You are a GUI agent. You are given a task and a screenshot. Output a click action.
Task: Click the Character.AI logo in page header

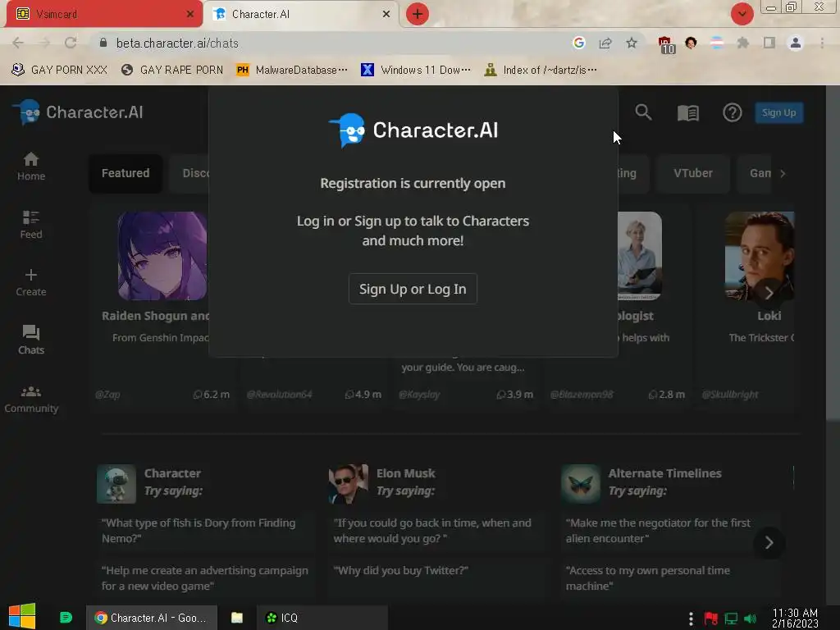pyautogui.click(x=78, y=112)
